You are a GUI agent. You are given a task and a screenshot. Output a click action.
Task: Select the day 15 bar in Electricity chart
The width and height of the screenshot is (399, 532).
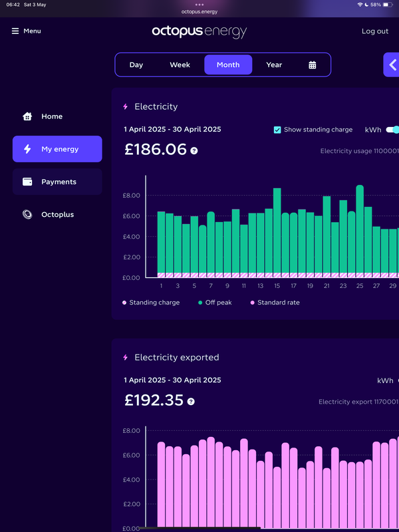pos(277,233)
